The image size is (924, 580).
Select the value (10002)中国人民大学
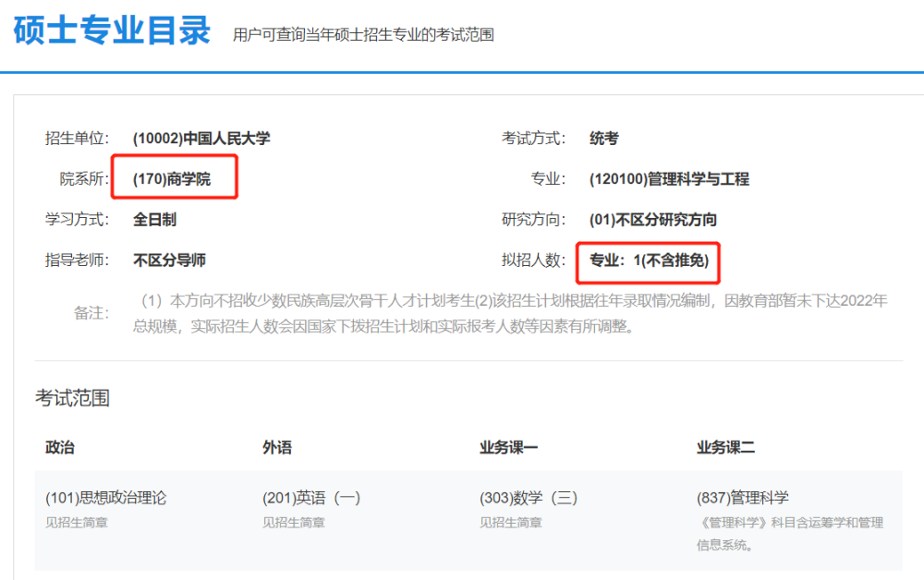click(201, 139)
